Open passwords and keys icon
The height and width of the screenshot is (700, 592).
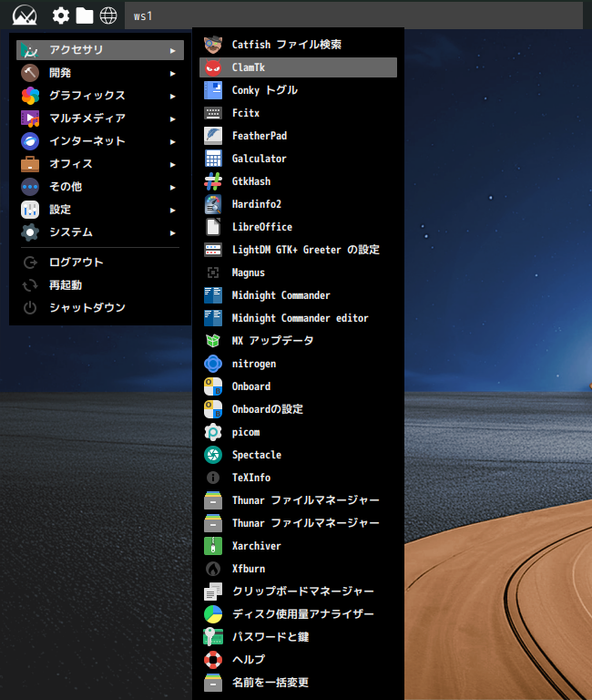pos(213,637)
